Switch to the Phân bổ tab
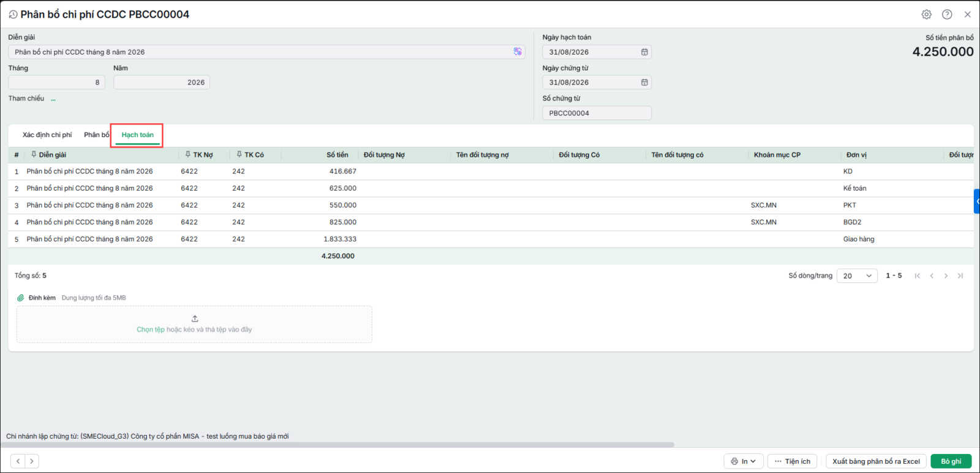 tap(97, 135)
